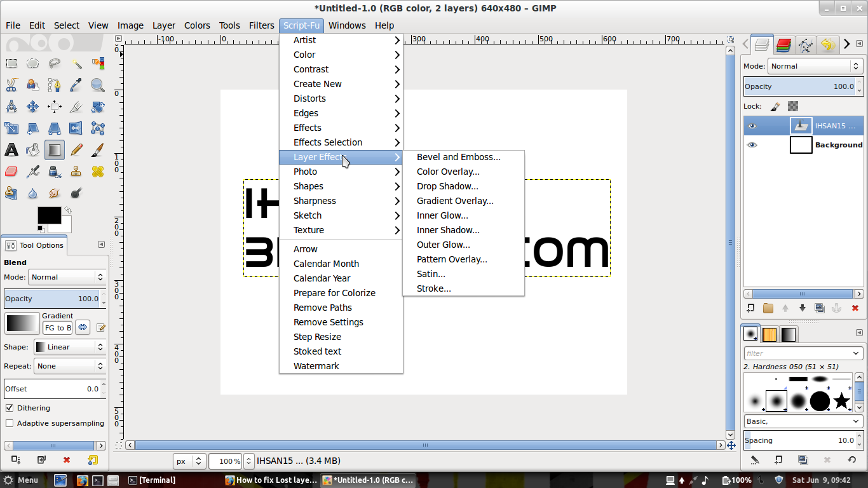Viewport: 868px width, 488px height.
Task: Select the Flip tool
Action: tap(76, 128)
